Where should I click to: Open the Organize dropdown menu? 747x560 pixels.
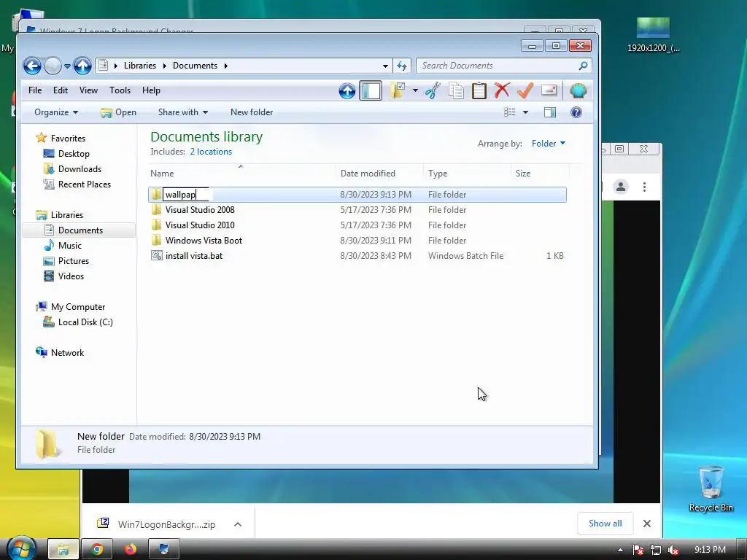click(55, 112)
